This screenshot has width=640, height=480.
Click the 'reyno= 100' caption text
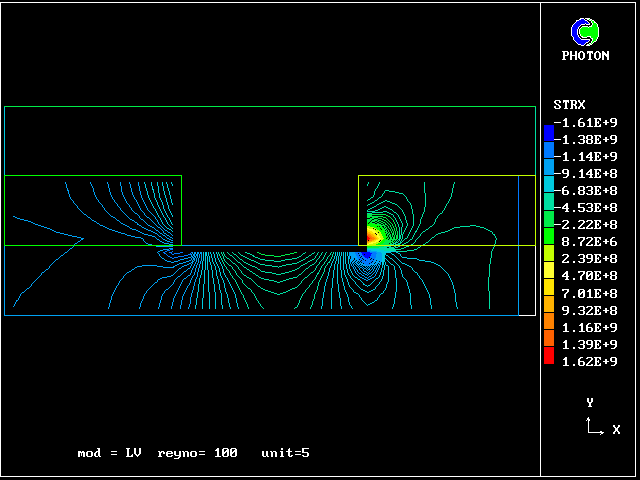(197, 453)
